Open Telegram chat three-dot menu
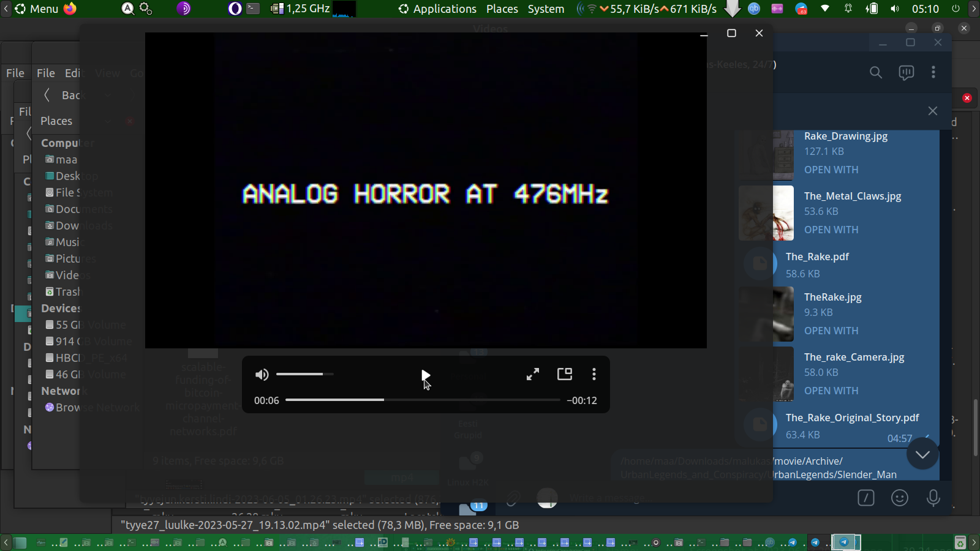 click(933, 72)
